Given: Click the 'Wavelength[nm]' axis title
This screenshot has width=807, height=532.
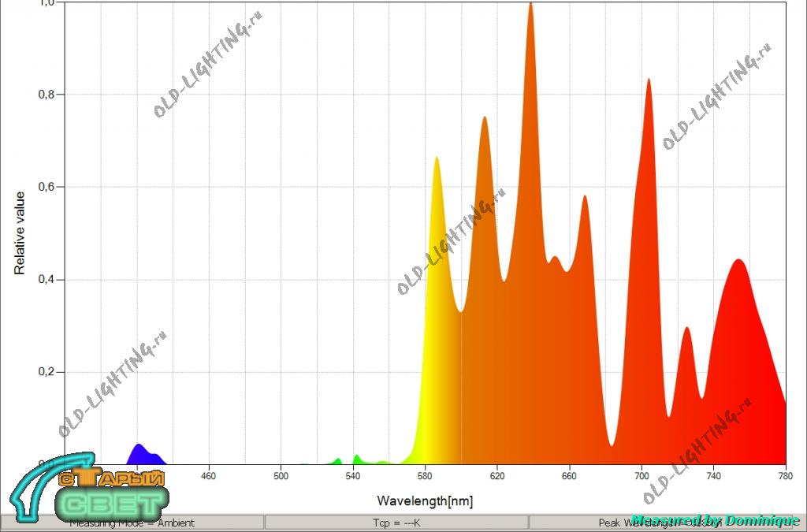Looking at the screenshot, I should click(x=425, y=500).
